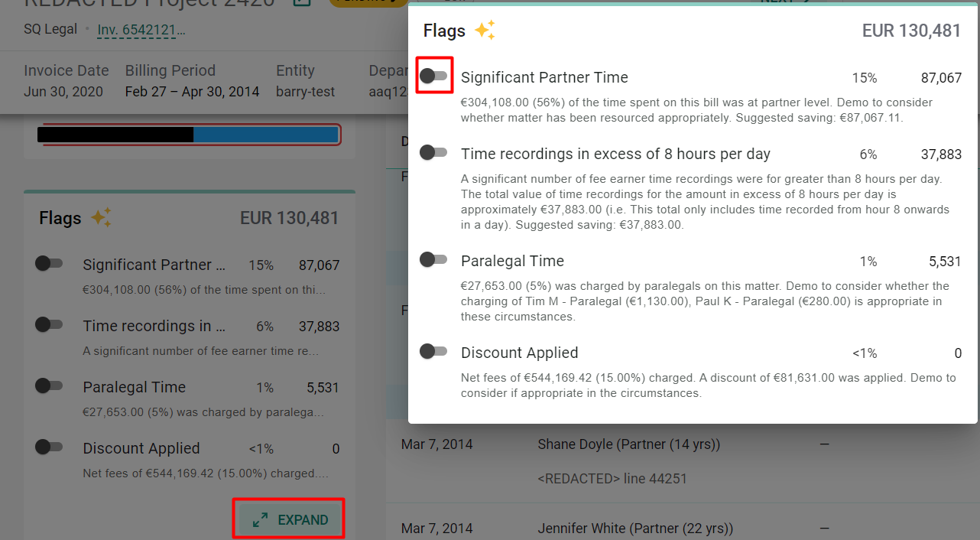
Task: Toggle Significant Partner Time flag in the popup
Action: pos(433,76)
